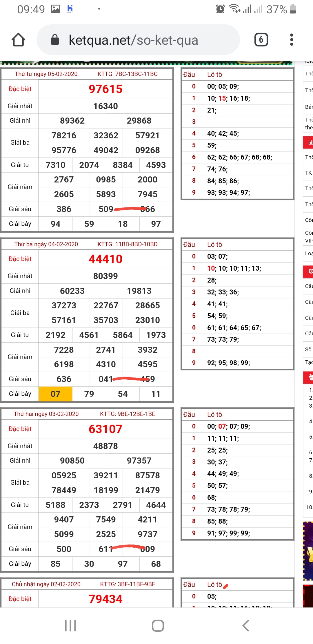
Task: Select first prize number 80399
Action: click(105, 276)
